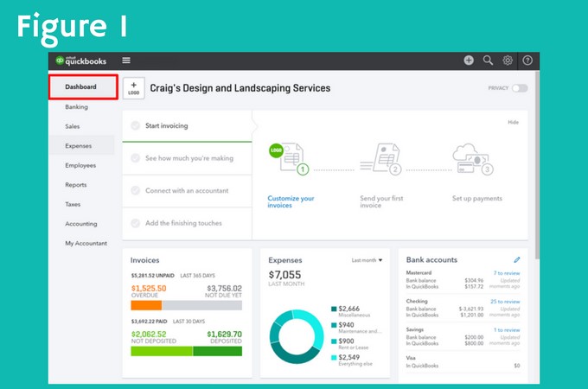Check the Start invoicing circle
The width and height of the screenshot is (588, 389).
pyautogui.click(x=136, y=125)
